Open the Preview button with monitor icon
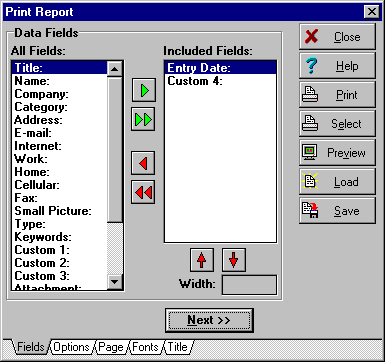Image resolution: width=385 pixels, height=362 pixels. 337,153
